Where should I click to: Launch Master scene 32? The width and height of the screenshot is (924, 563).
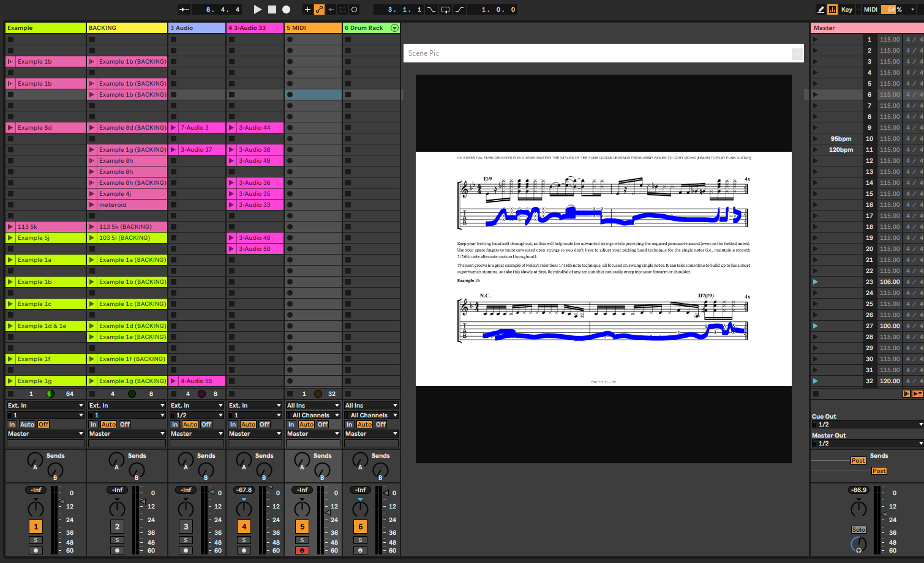[x=815, y=381]
